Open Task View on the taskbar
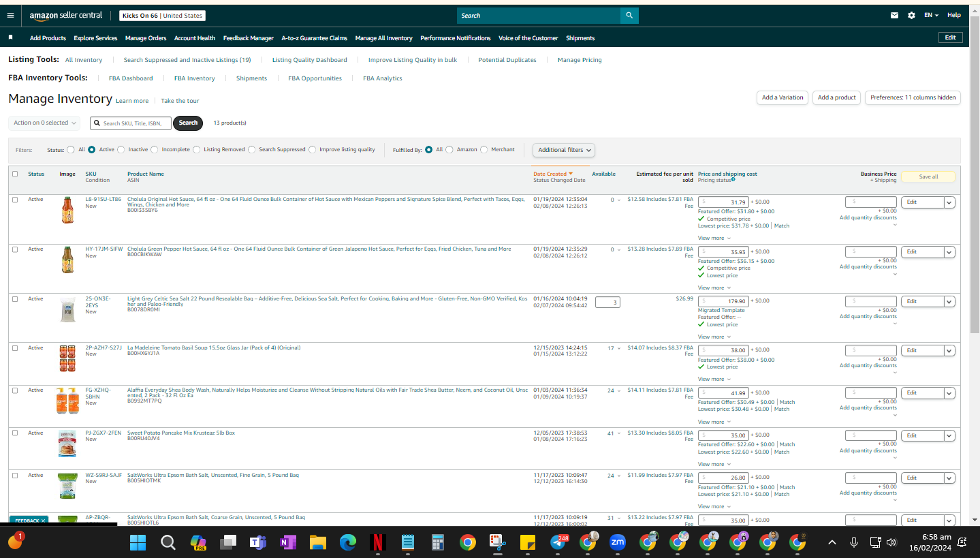Viewport: 980px width, 558px height. coord(227,542)
